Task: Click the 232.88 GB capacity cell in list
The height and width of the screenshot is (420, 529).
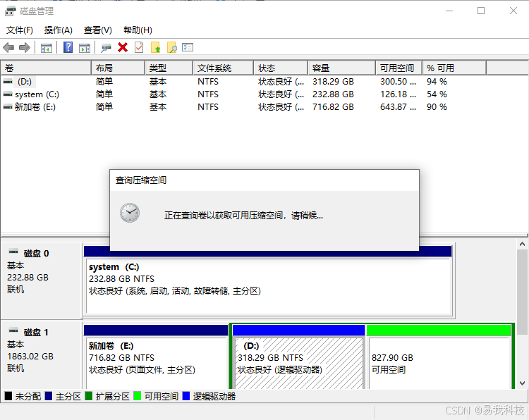Action: point(333,94)
